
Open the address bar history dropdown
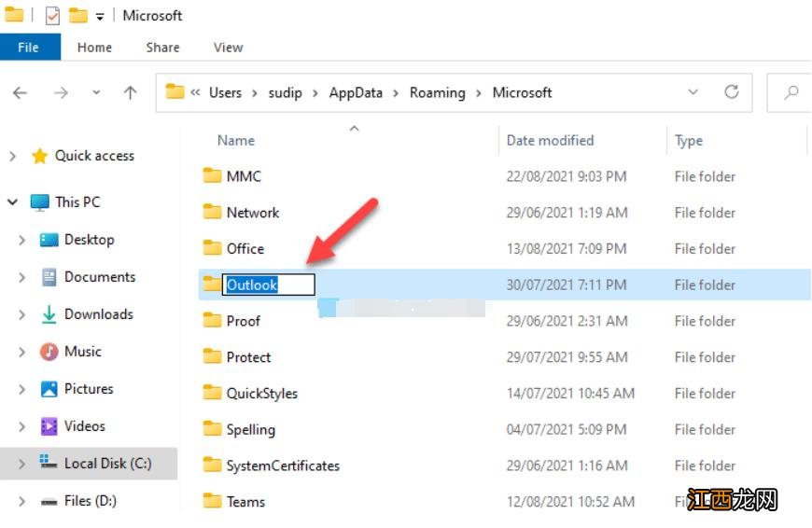click(x=693, y=92)
